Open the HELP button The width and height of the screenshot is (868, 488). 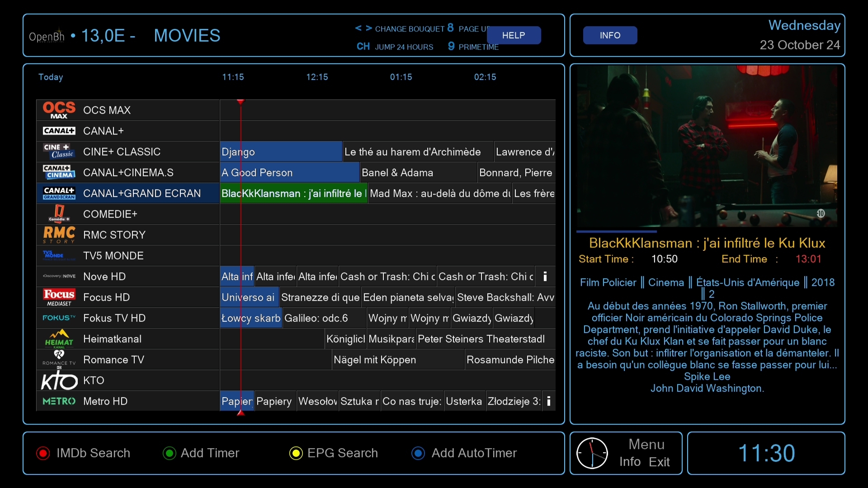(514, 35)
